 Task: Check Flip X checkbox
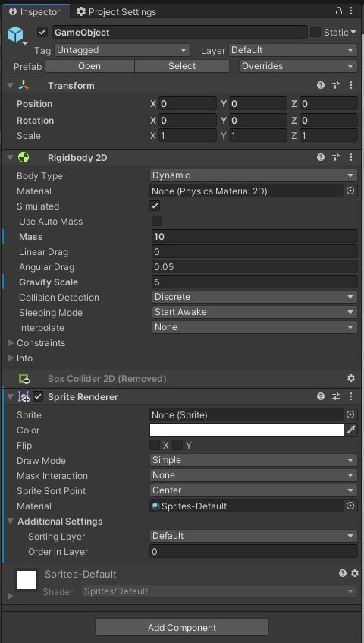(155, 445)
